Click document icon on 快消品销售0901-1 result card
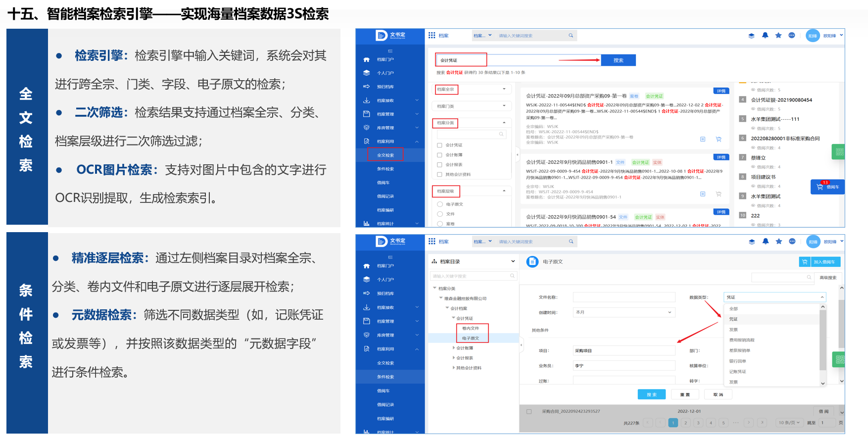The height and width of the screenshot is (442, 868). 703,194
